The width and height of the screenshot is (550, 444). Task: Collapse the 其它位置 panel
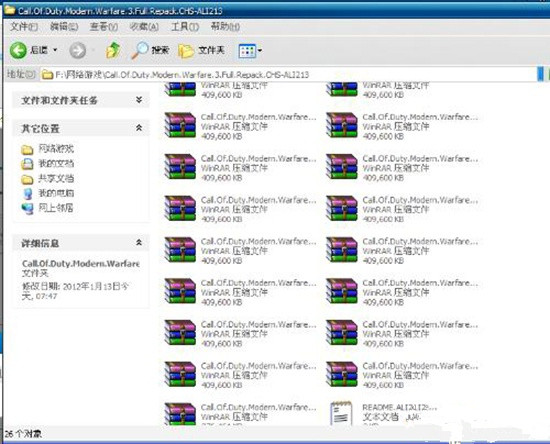click(x=139, y=128)
